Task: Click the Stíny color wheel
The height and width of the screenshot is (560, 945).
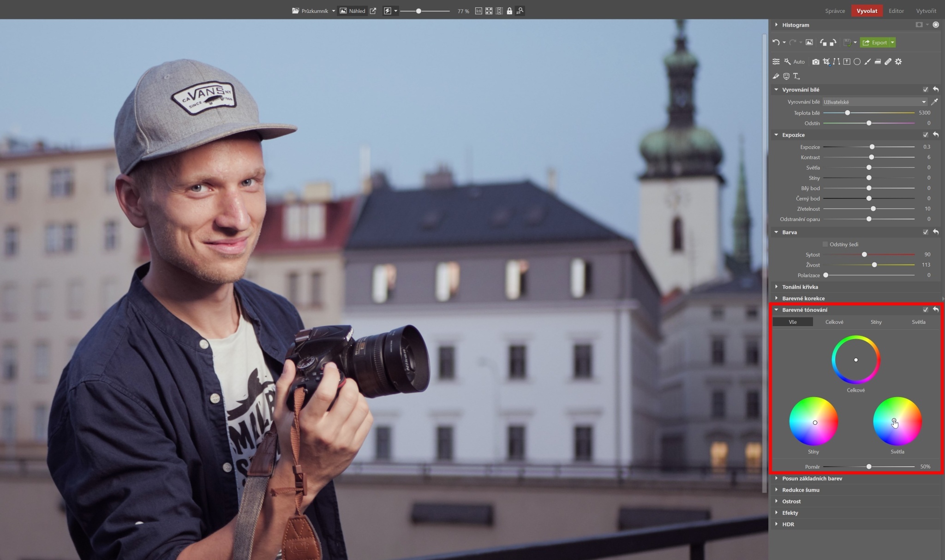Action: (x=813, y=421)
